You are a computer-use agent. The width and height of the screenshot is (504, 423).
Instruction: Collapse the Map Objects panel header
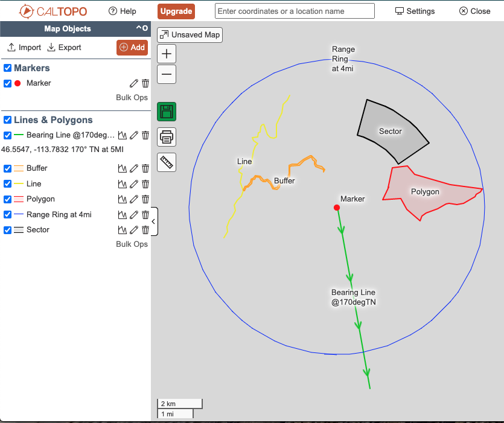(141, 28)
